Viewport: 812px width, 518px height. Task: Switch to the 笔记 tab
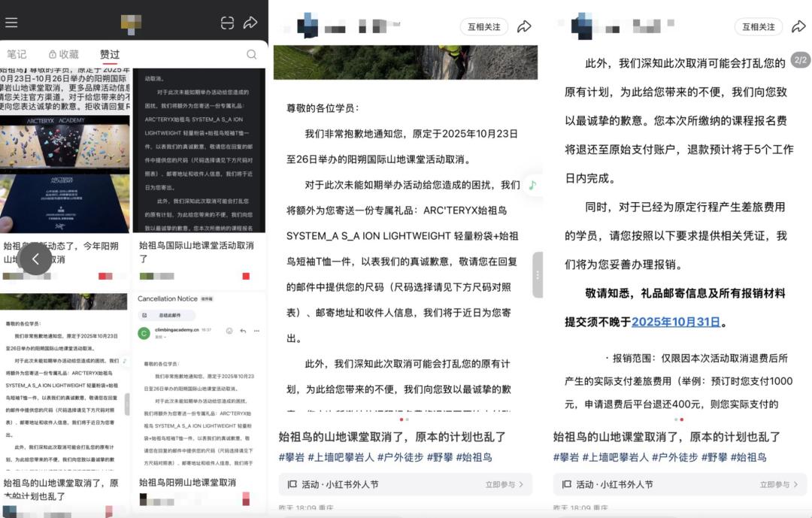[17, 54]
